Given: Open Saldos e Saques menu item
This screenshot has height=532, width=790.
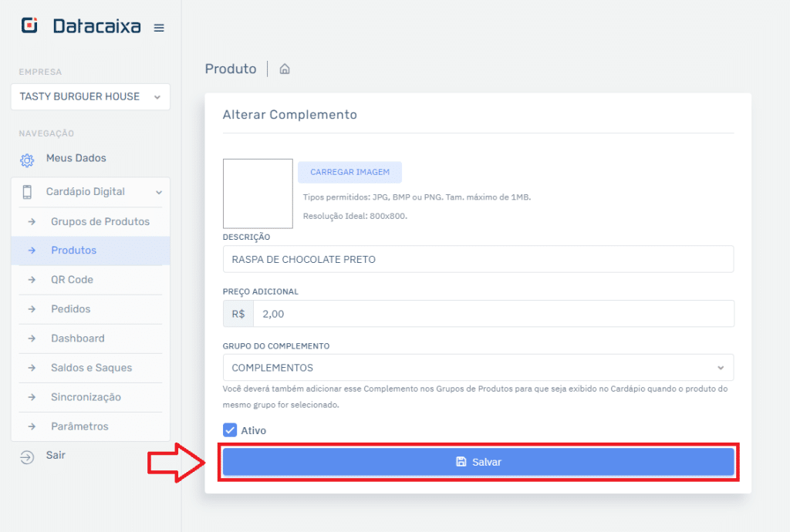Looking at the screenshot, I should tap(91, 368).
